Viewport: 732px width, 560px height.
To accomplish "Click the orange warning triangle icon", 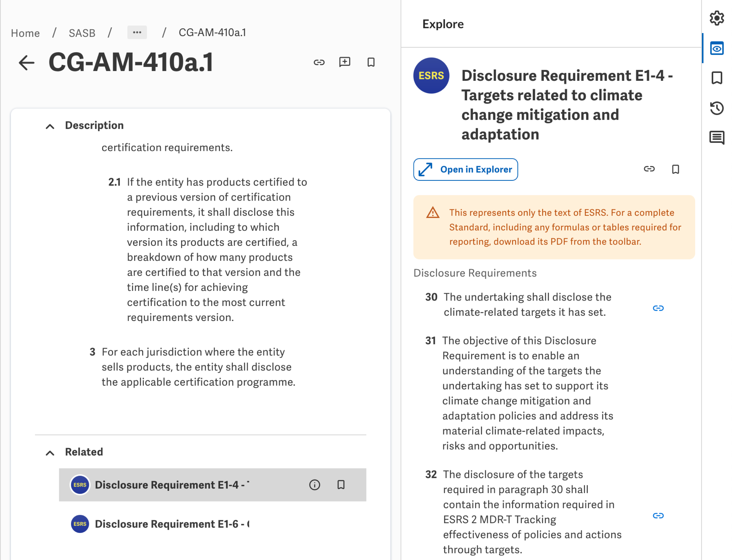I will (x=433, y=213).
